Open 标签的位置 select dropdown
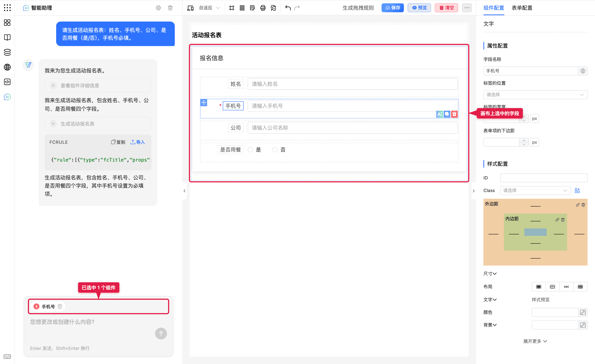Screen dimensions: 595x364 pyautogui.click(x=535, y=95)
